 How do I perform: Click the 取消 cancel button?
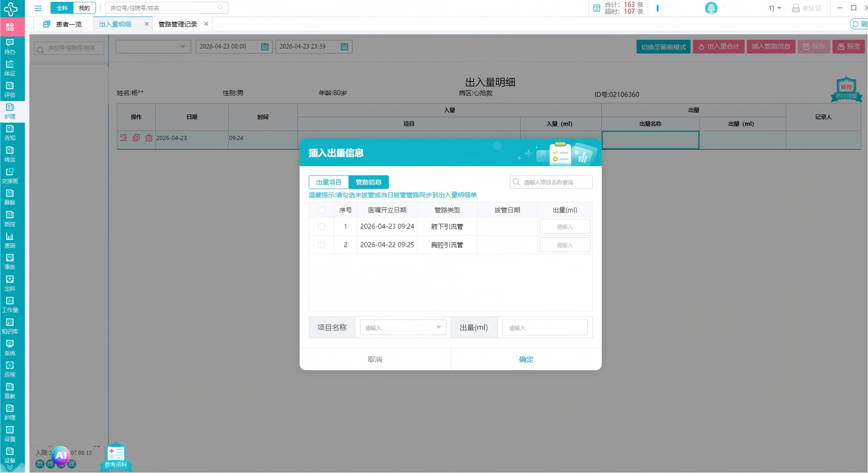[375, 359]
